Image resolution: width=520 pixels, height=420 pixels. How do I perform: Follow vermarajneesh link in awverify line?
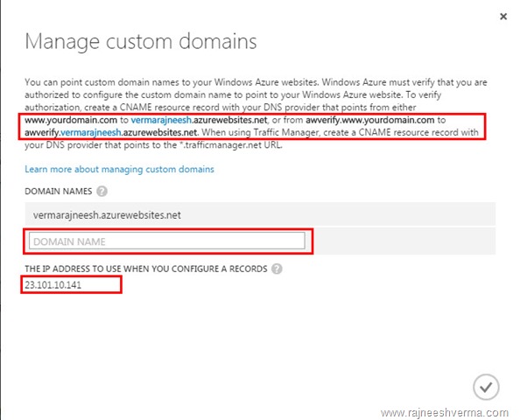coord(91,133)
